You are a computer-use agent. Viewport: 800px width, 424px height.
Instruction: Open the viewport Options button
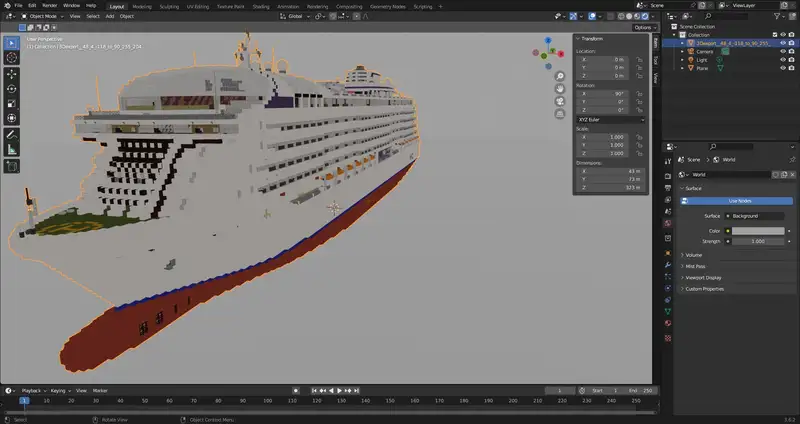(643, 27)
